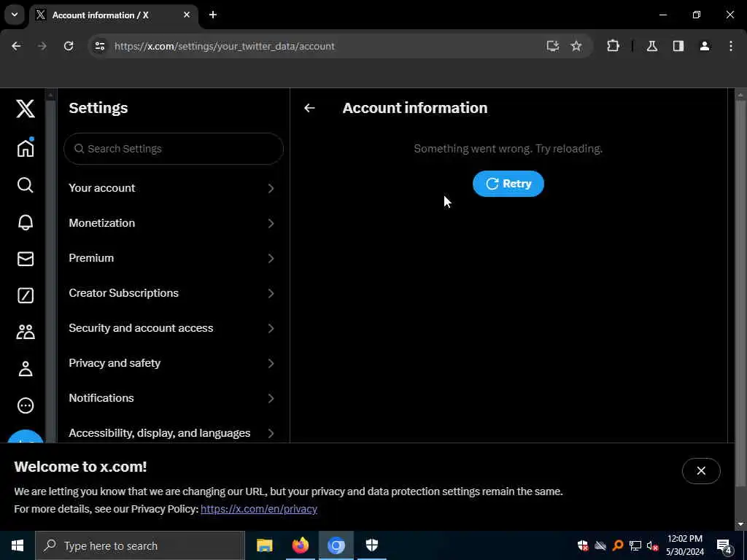Click taskbar Type here to search box

pos(140,545)
